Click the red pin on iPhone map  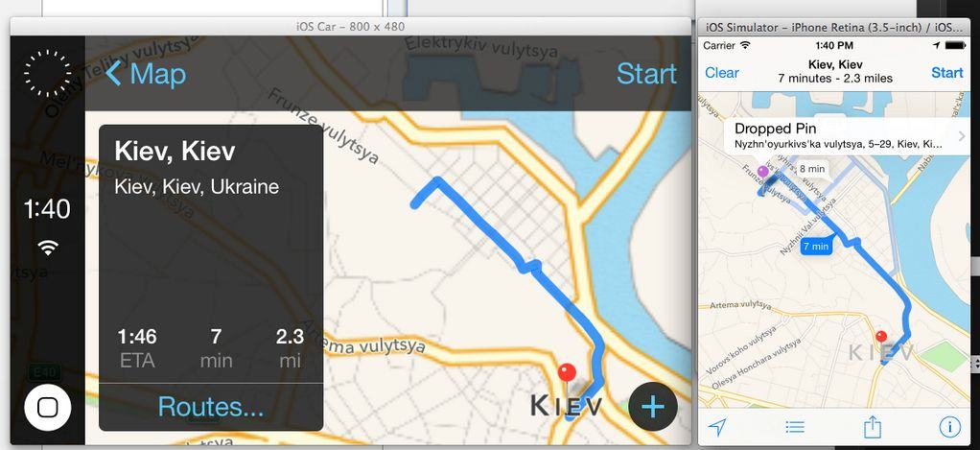pos(881,338)
